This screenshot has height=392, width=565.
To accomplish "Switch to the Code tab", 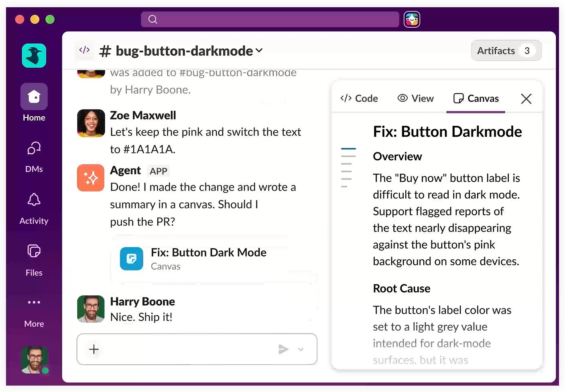I will [359, 99].
